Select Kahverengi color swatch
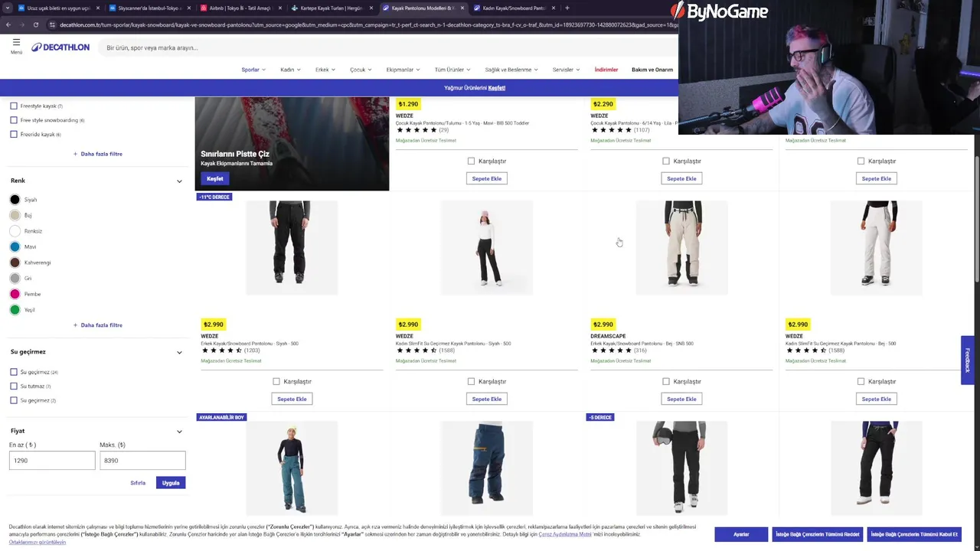The image size is (980, 551). (15, 262)
